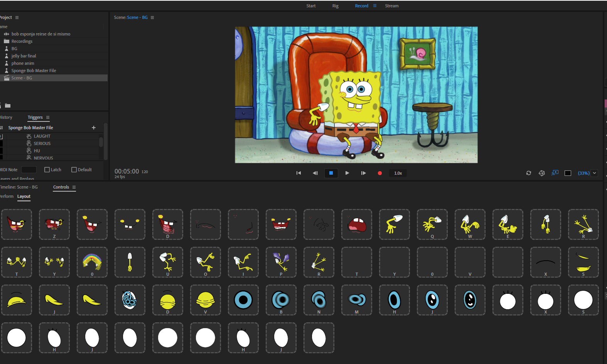Step forward one frame

tap(363, 173)
